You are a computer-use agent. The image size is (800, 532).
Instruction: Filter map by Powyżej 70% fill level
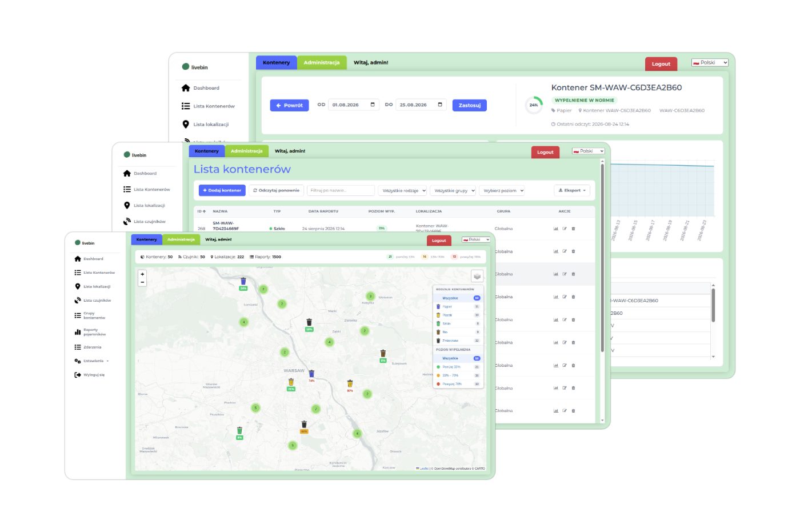click(458, 384)
